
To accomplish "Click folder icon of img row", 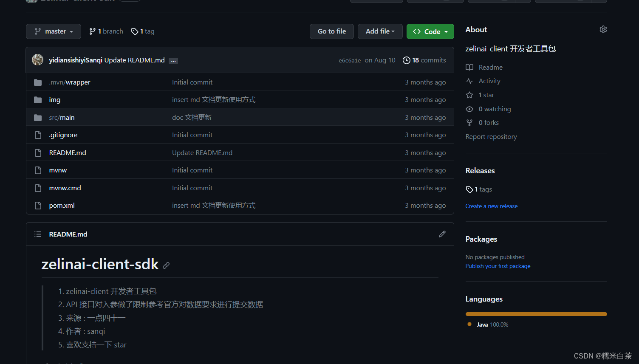I will point(38,100).
